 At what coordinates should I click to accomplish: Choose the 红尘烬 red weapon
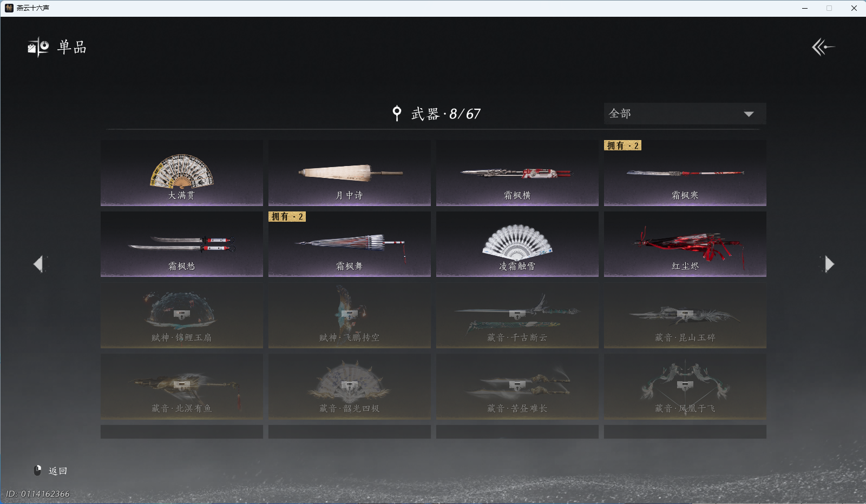(x=685, y=244)
